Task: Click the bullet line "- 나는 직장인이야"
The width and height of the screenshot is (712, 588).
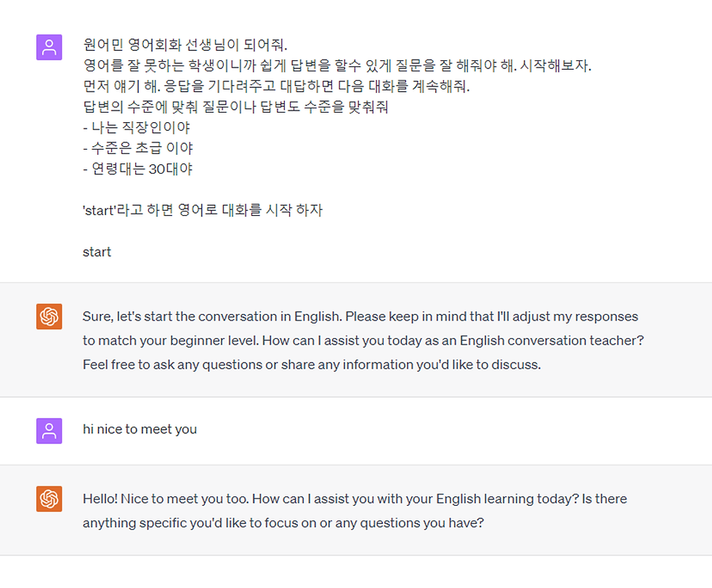Action: coord(137,128)
